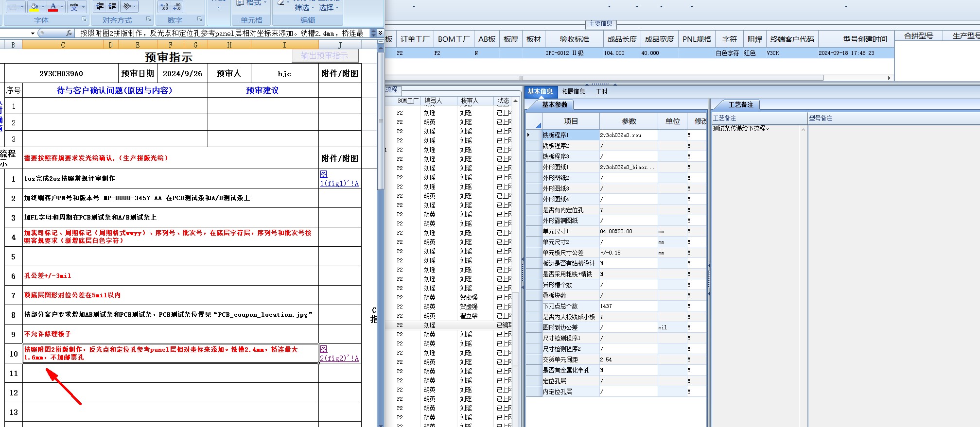This screenshot has width=980, height=427.
Task: Click the 编写人 column header
Action: (x=438, y=101)
